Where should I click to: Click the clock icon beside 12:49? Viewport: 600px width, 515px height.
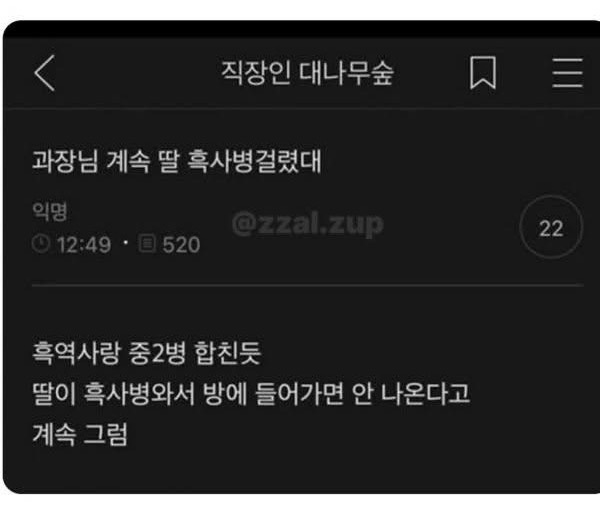coord(41,244)
